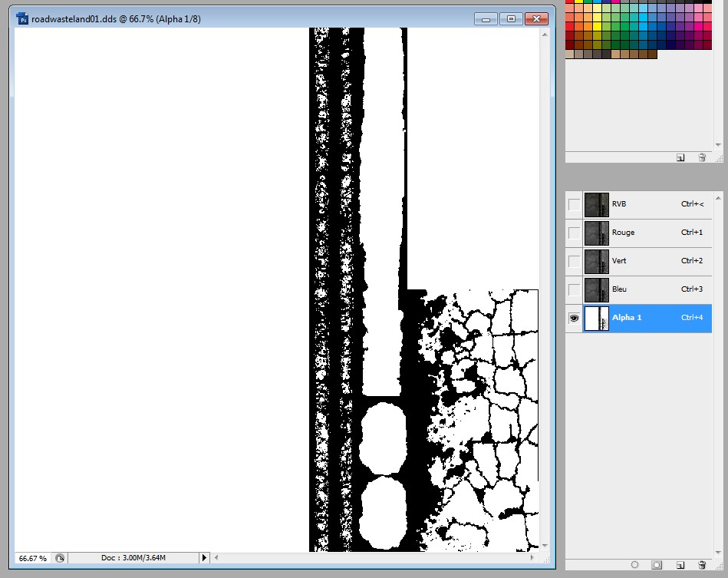
Task: Save selection as channel button
Action: pos(657,564)
